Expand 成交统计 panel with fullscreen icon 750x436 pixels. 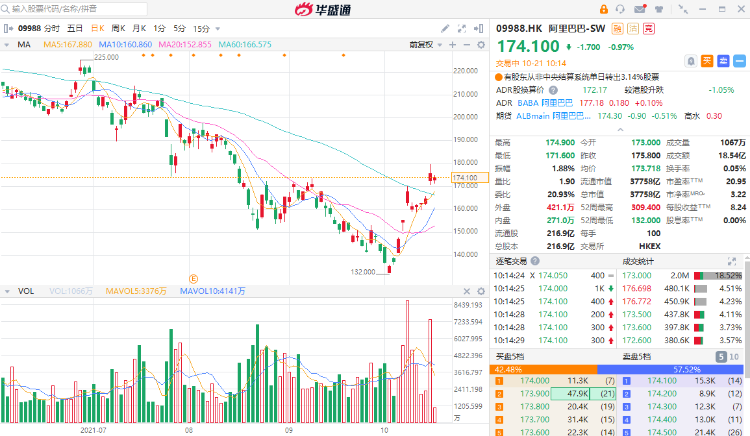tap(732, 261)
